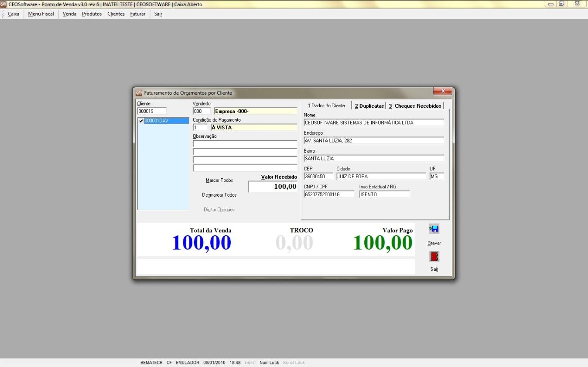Click Num Lock in the status bar

269,363
